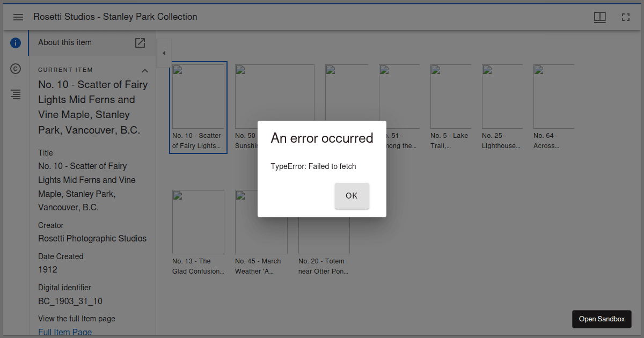This screenshot has height=338, width=644.
Task: Dismiss the error dialog with OK
Action: (x=352, y=196)
